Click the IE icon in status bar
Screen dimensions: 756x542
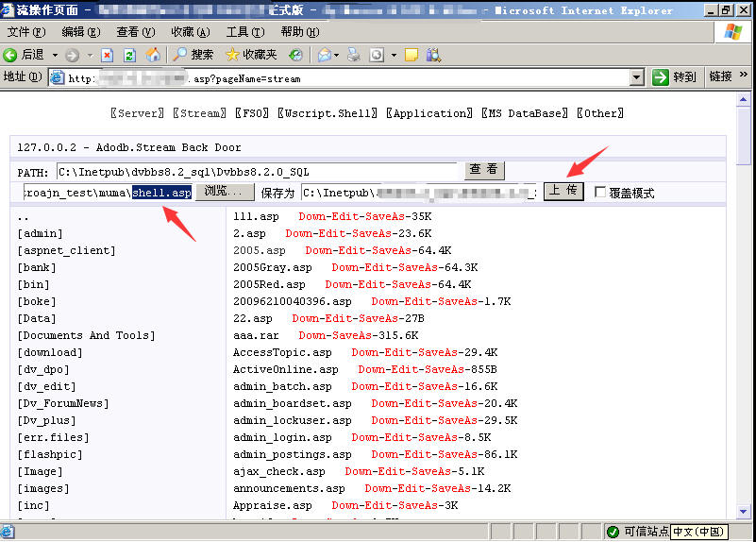click(x=8, y=532)
